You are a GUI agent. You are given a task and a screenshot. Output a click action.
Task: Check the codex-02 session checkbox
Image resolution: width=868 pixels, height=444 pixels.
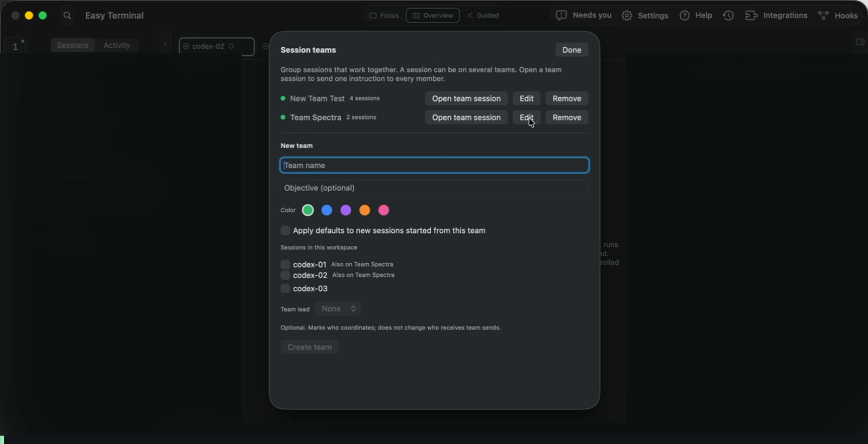[285, 275]
